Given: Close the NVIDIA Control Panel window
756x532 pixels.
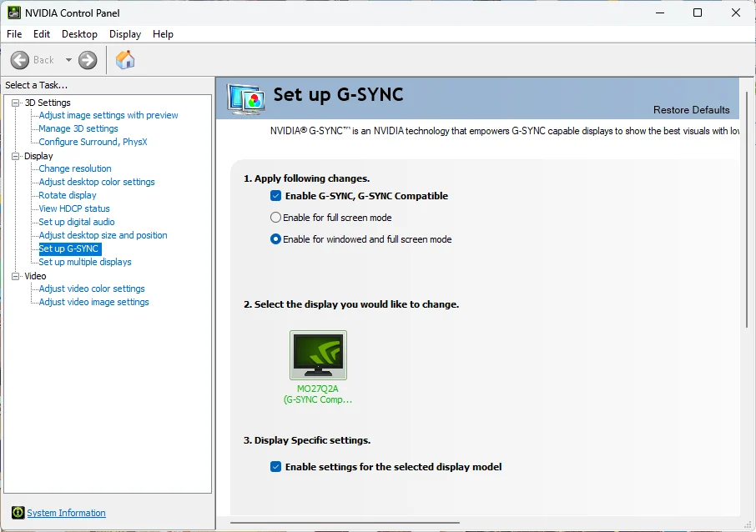Looking at the screenshot, I should [x=736, y=13].
